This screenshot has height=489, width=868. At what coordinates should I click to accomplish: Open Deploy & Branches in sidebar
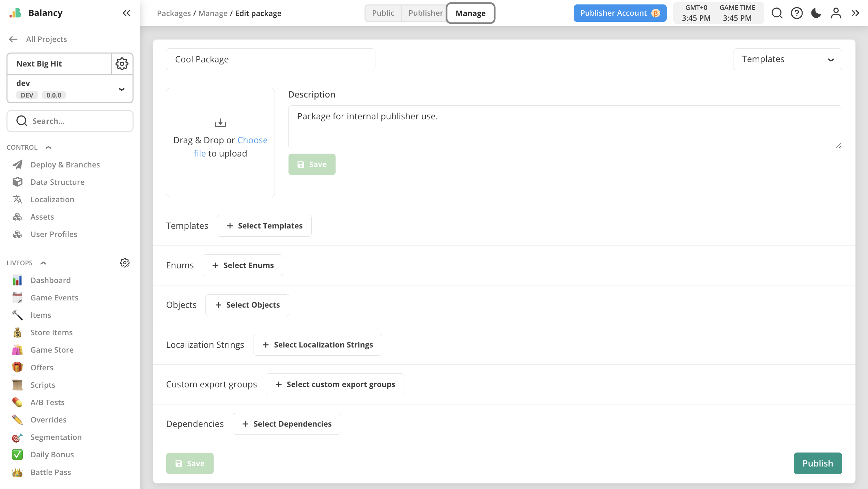tap(65, 164)
